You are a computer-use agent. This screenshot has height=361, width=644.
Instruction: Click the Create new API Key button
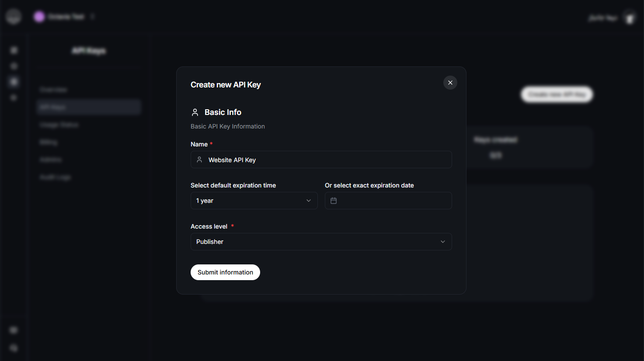[557, 94]
